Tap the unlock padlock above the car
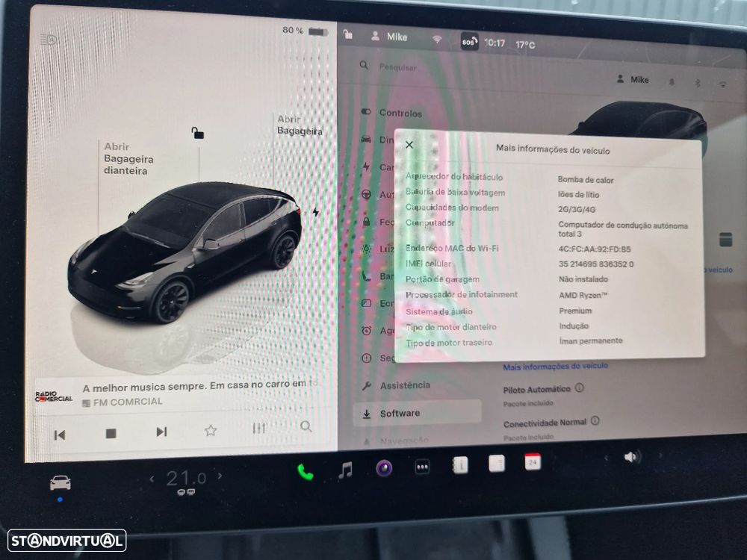This screenshot has height=560, width=747. (197, 133)
